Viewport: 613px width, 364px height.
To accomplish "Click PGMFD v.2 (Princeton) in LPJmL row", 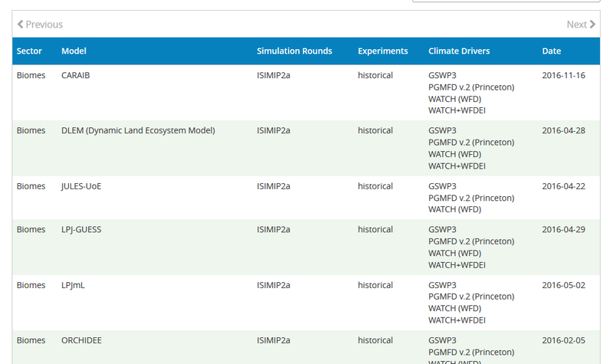I will tap(471, 297).
